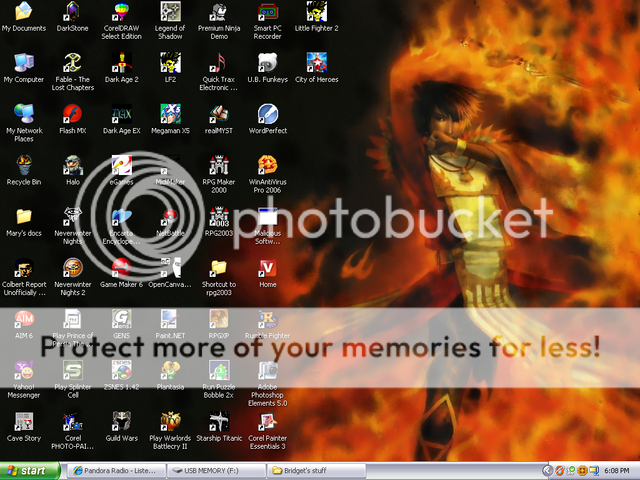
Task: Select the Little Fighter 2 icon
Action: 316,13
